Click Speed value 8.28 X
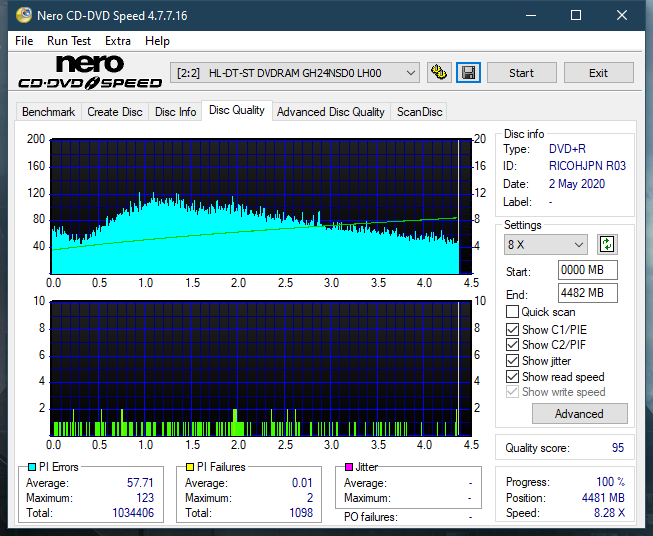Screen dimensions: 653x536 pos(609,513)
